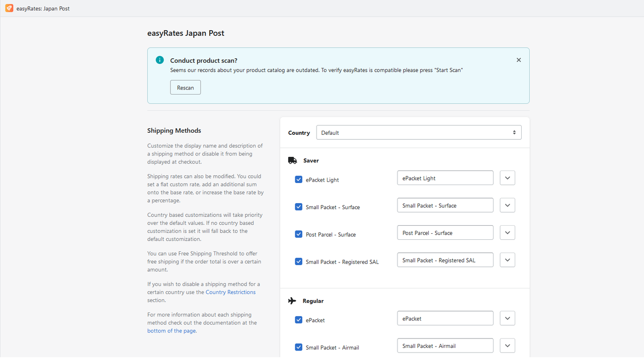The image size is (644, 362).
Task: Uncheck Small Packet - Registered SAL checkbox
Action: click(298, 261)
